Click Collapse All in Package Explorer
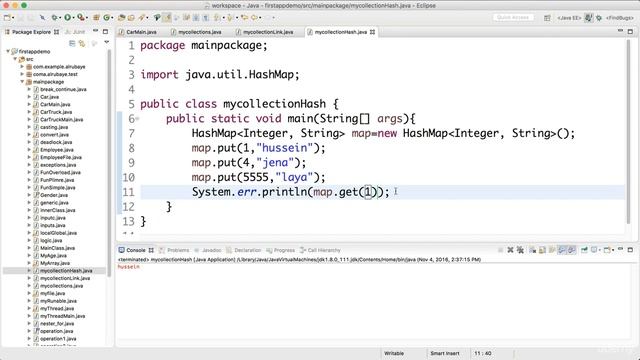Viewport: 640px width, 360px height. click(x=72, y=43)
